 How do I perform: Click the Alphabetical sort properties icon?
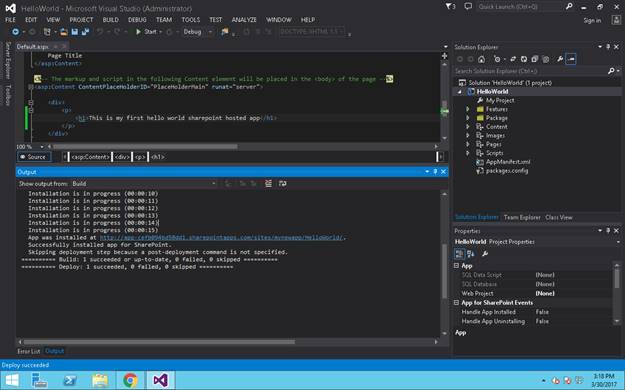(x=471, y=254)
